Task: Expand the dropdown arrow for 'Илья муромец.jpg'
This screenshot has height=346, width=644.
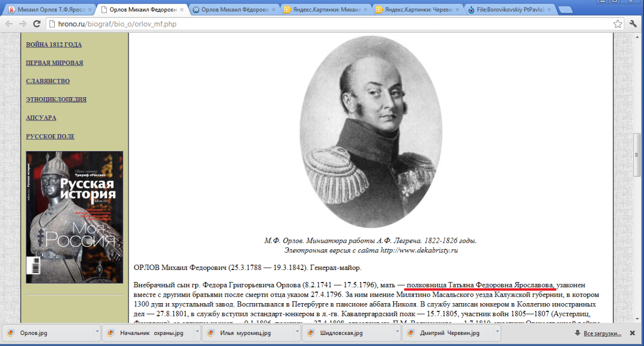Action: (297, 332)
